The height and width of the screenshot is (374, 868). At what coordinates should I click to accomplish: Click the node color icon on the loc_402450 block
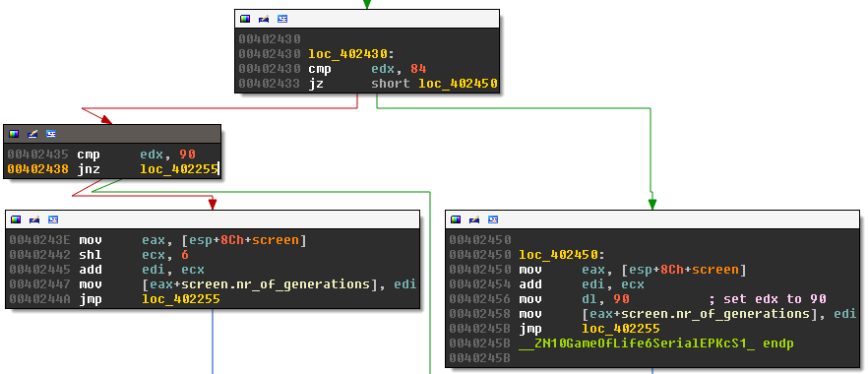456,219
